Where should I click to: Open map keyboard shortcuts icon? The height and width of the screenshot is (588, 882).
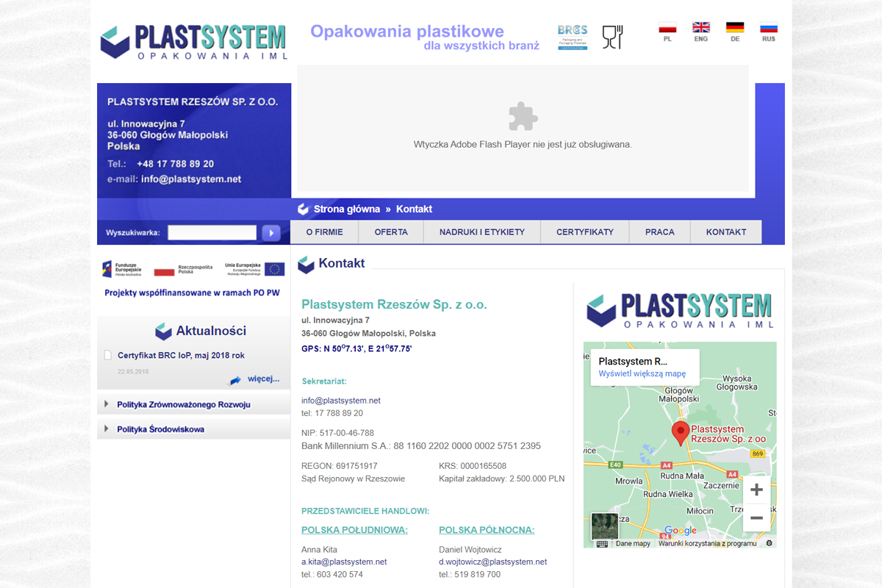tap(602, 544)
